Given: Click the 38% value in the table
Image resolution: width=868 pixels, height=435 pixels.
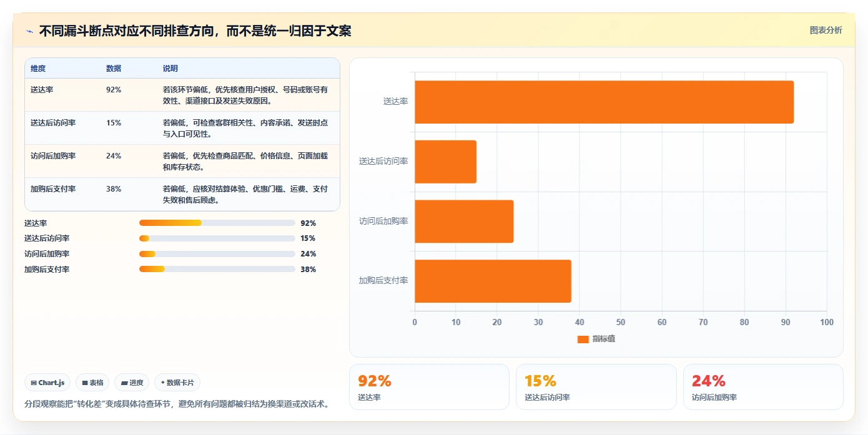Looking at the screenshot, I should pyautogui.click(x=114, y=189).
